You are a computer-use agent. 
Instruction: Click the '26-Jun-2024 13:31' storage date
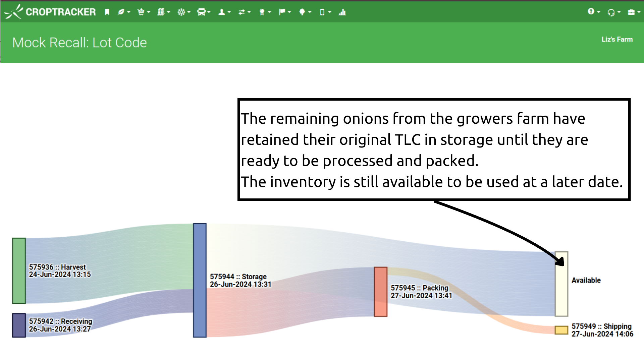coord(240,284)
